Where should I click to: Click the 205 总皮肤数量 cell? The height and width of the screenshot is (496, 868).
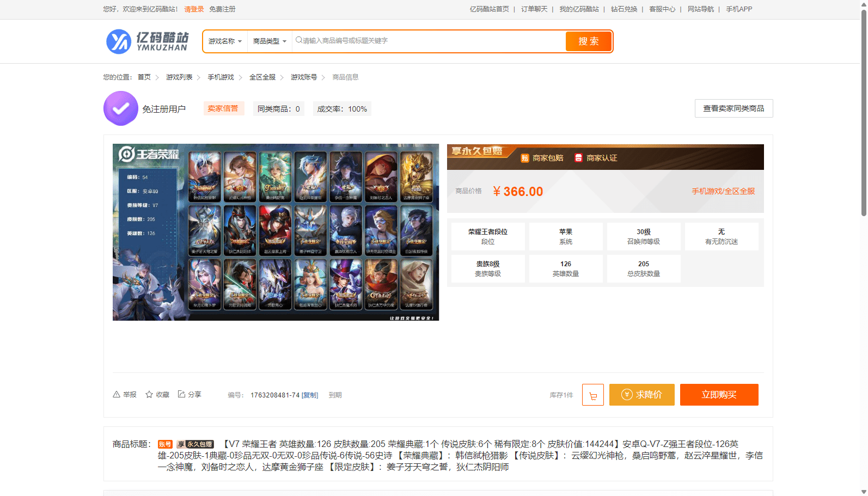644,268
